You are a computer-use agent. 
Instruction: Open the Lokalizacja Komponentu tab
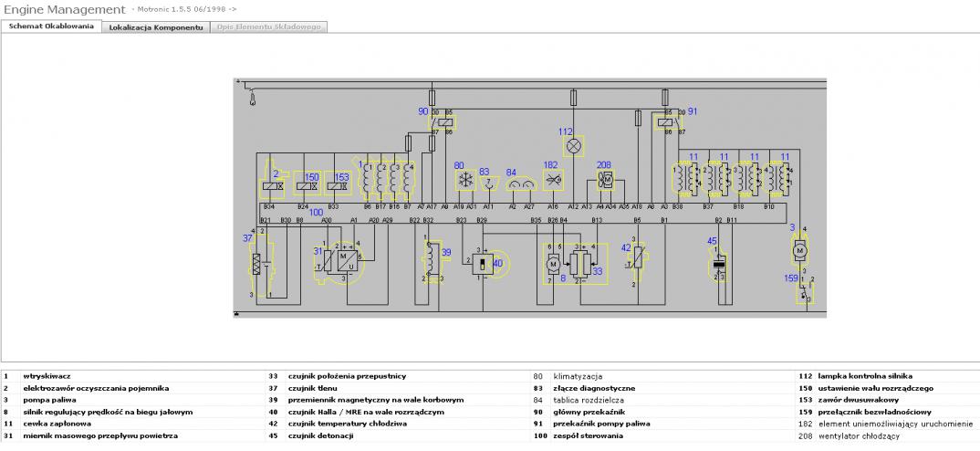(156, 27)
